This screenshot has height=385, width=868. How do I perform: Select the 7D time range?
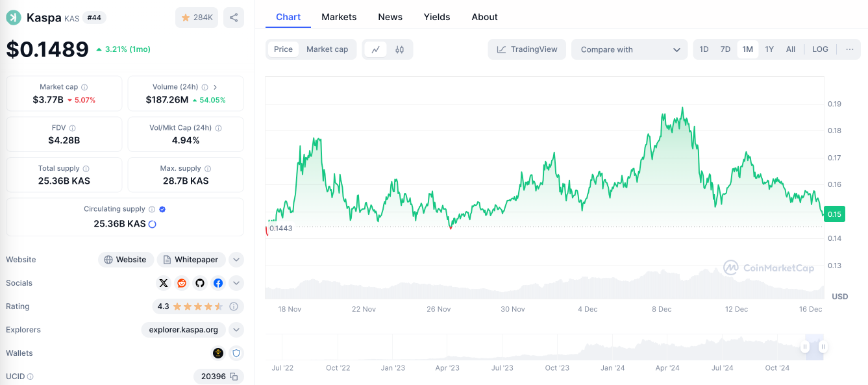725,49
